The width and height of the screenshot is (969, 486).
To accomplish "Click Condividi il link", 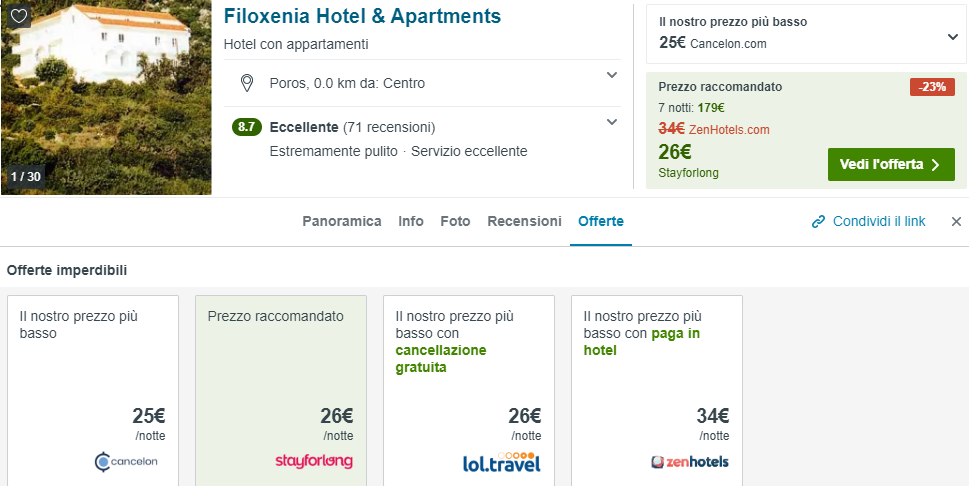I will 879,221.
